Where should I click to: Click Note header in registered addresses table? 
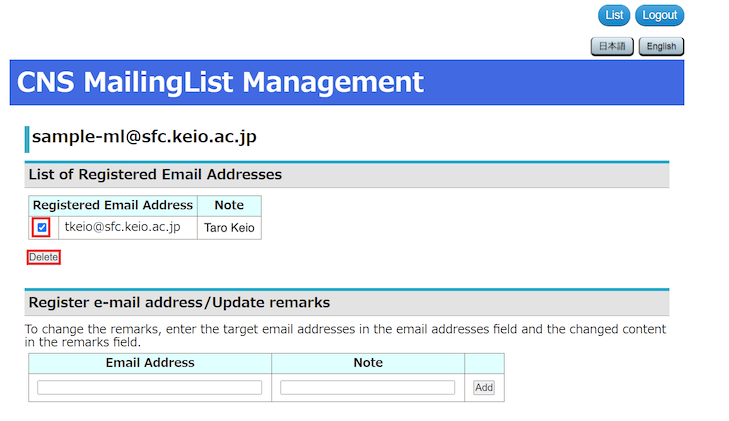coord(229,205)
